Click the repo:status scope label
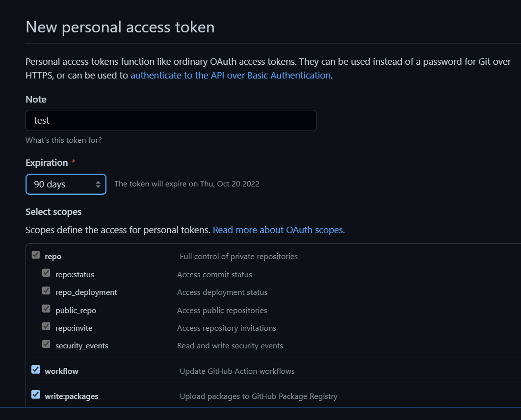The width and height of the screenshot is (521, 420). tap(75, 274)
